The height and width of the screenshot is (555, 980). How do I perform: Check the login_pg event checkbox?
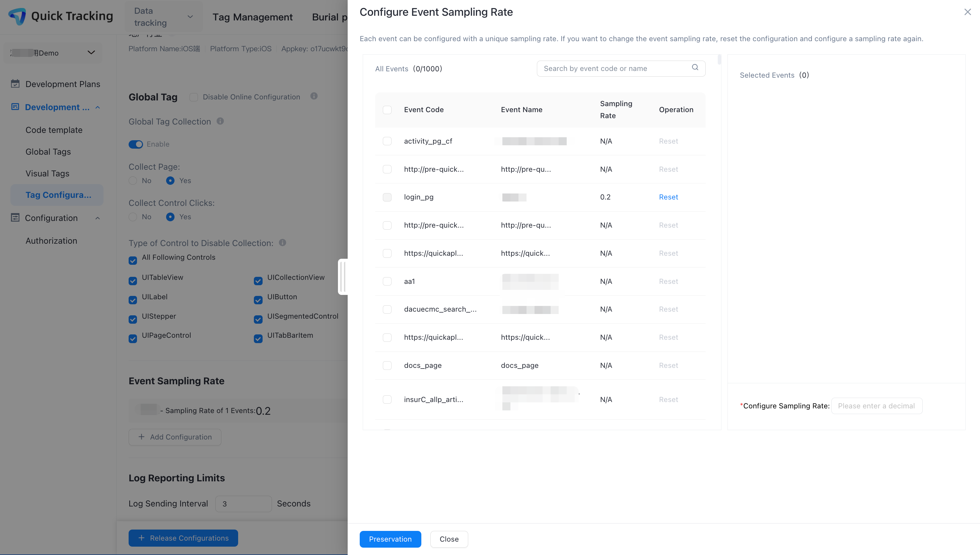387,197
